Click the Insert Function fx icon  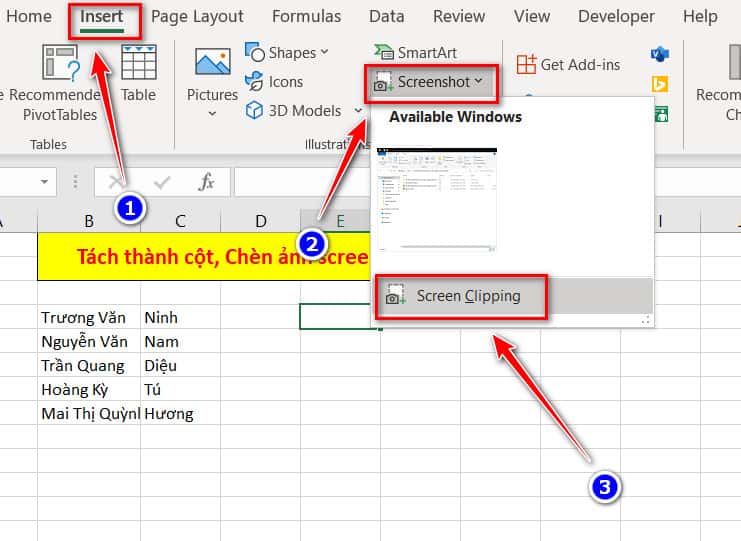coord(207,182)
